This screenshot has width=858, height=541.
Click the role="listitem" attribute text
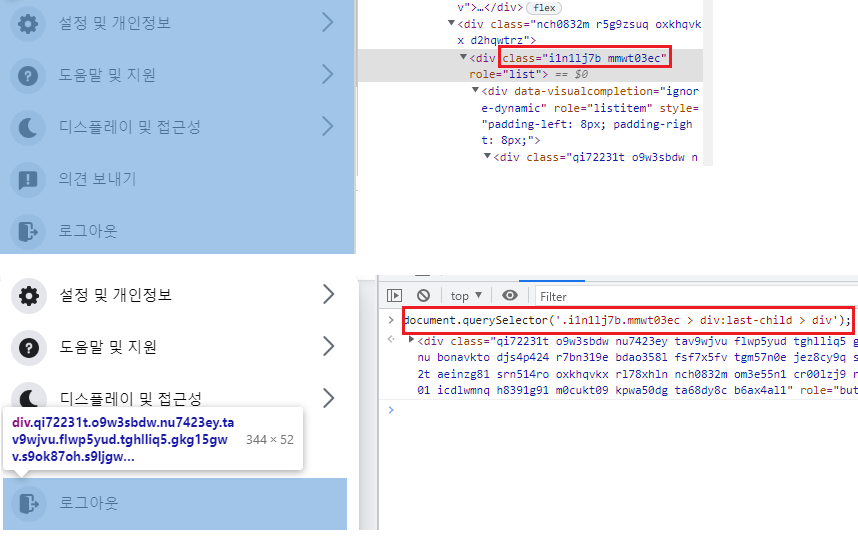[602, 108]
